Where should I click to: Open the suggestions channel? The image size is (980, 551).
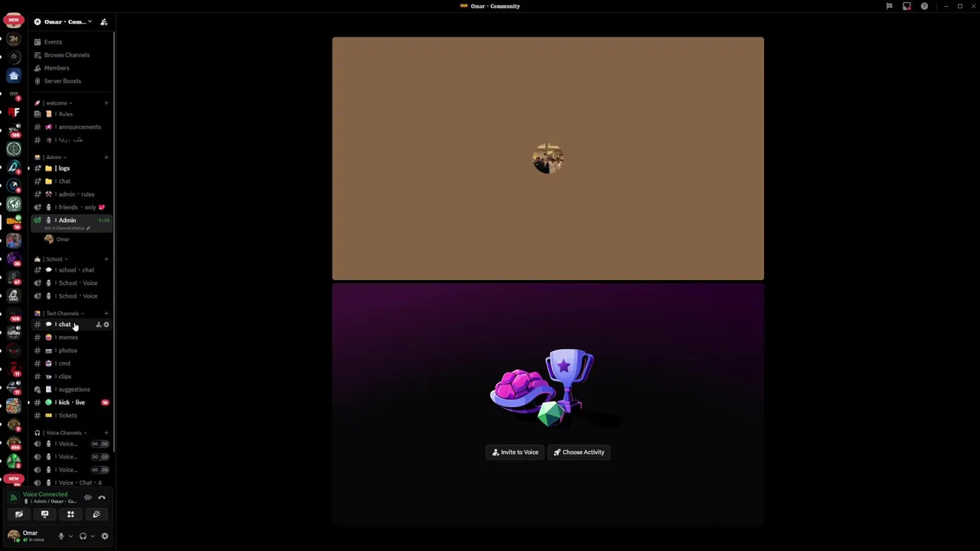point(72,390)
